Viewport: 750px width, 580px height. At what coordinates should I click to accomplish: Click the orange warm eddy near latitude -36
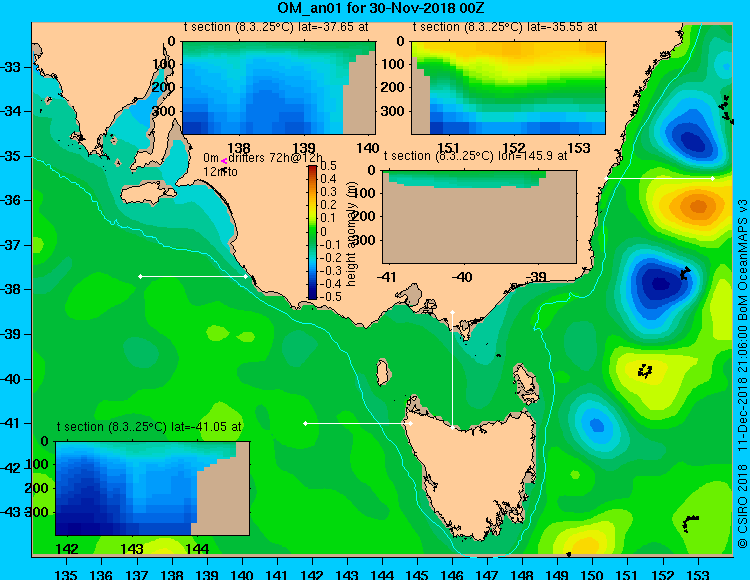point(697,207)
